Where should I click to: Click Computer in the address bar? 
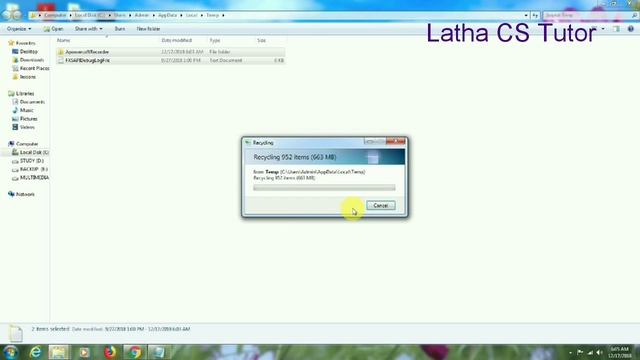55,15
